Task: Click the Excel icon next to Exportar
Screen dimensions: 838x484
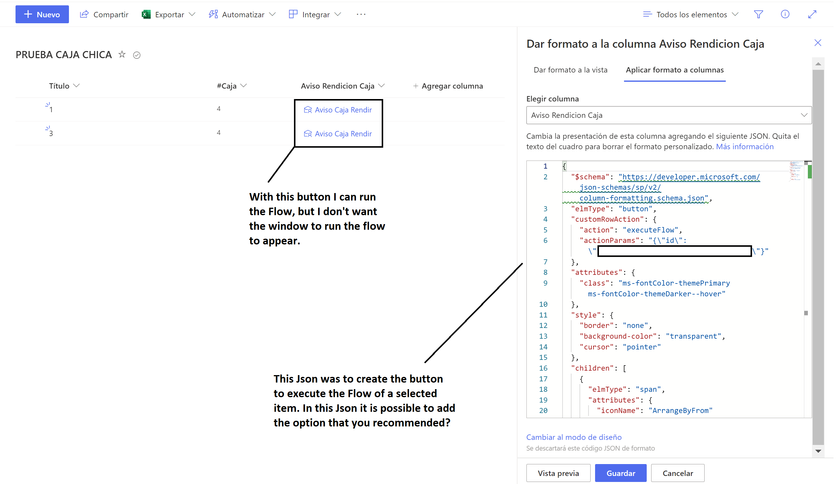Action: click(146, 14)
